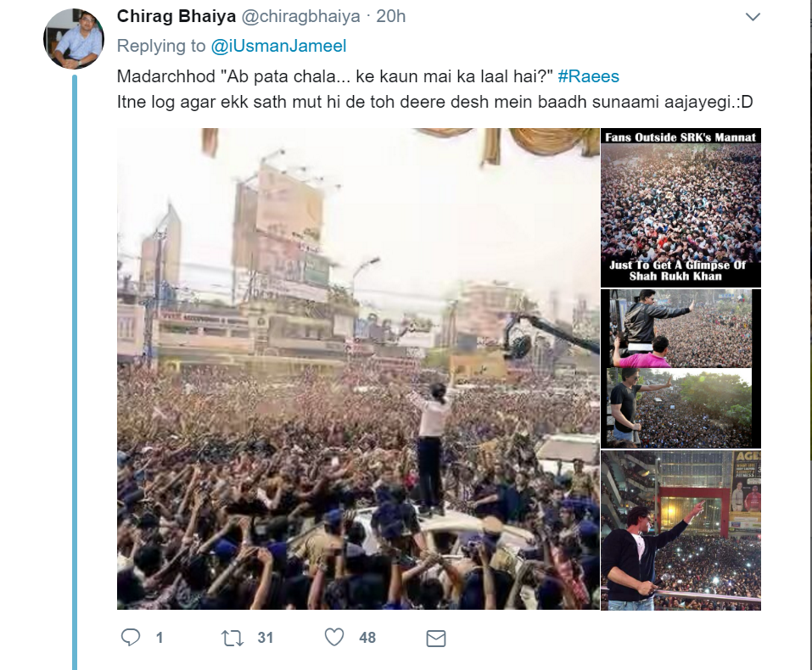Open the Chirag Bhaiya display name link
This screenshot has width=812, height=670.
click(165, 16)
